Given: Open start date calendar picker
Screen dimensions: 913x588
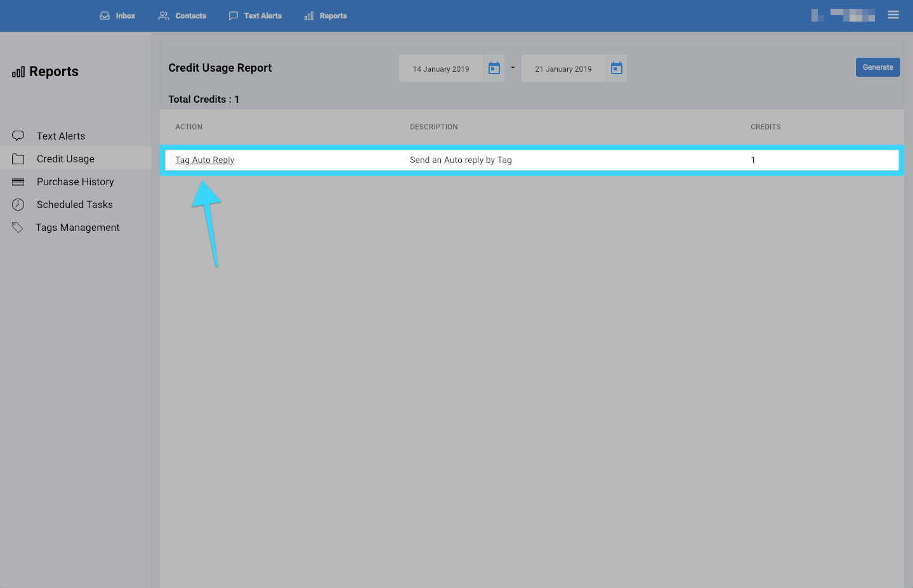Looking at the screenshot, I should (494, 68).
